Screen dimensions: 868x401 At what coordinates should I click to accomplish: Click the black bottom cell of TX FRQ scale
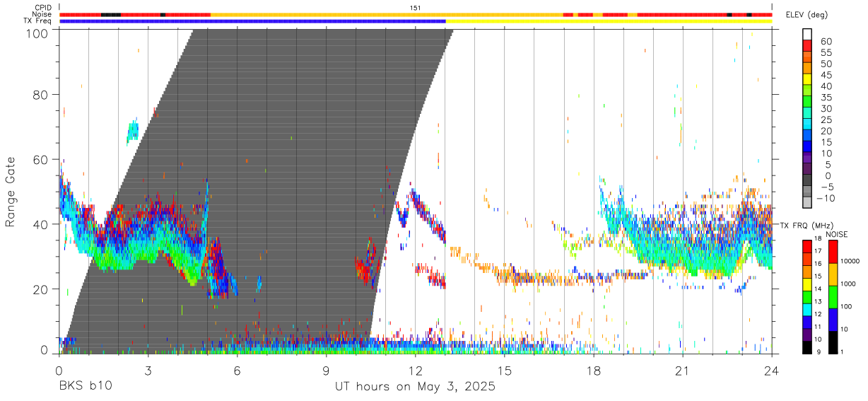pos(807,347)
